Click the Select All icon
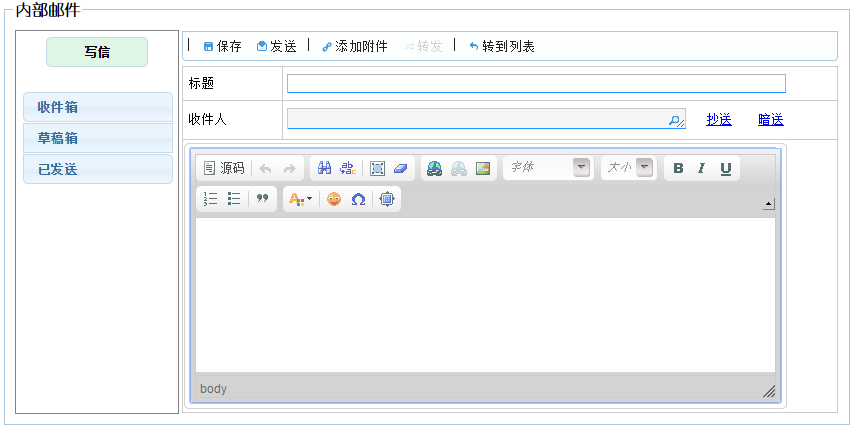 [377, 168]
